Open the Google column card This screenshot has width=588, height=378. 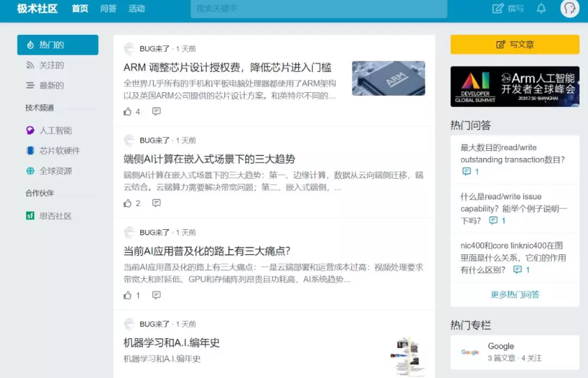pyautogui.click(x=515, y=352)
